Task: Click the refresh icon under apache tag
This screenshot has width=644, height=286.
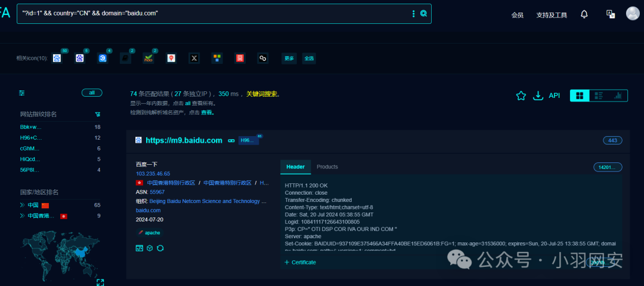Action: [160, 248]
